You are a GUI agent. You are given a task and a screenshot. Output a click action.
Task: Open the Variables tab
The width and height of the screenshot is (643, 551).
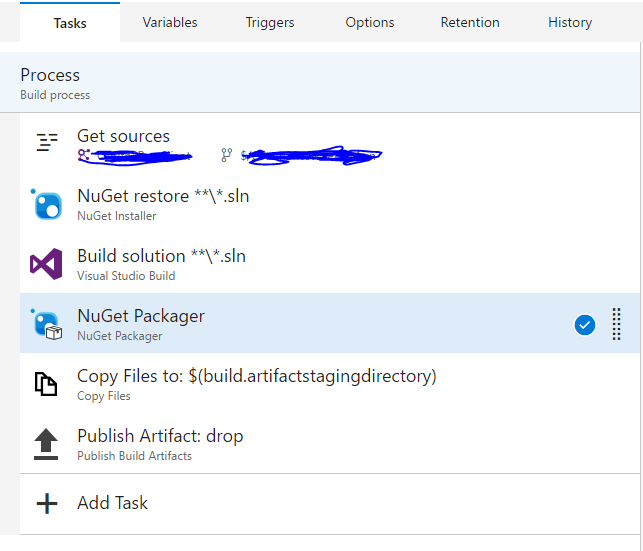tap(170, 23)
